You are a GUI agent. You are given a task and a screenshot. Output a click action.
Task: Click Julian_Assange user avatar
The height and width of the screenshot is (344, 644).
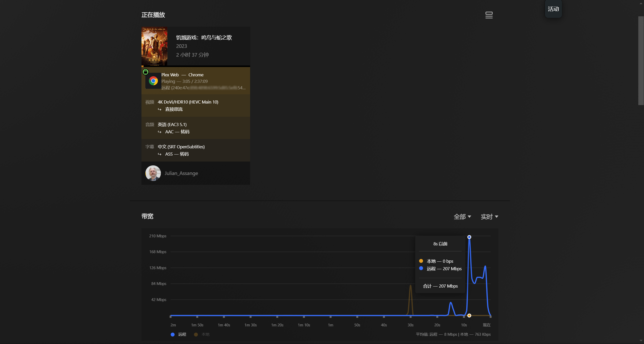point(153,173)
